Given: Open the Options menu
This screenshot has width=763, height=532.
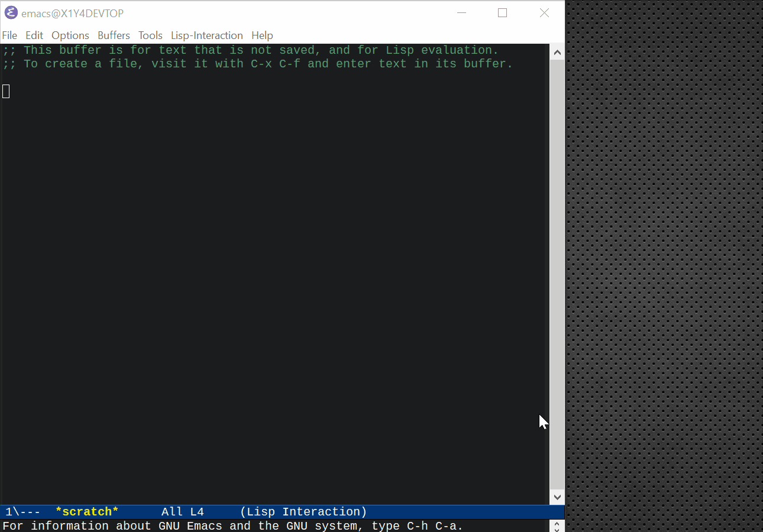Looking at the screenshot, I should tap(70, 35).
